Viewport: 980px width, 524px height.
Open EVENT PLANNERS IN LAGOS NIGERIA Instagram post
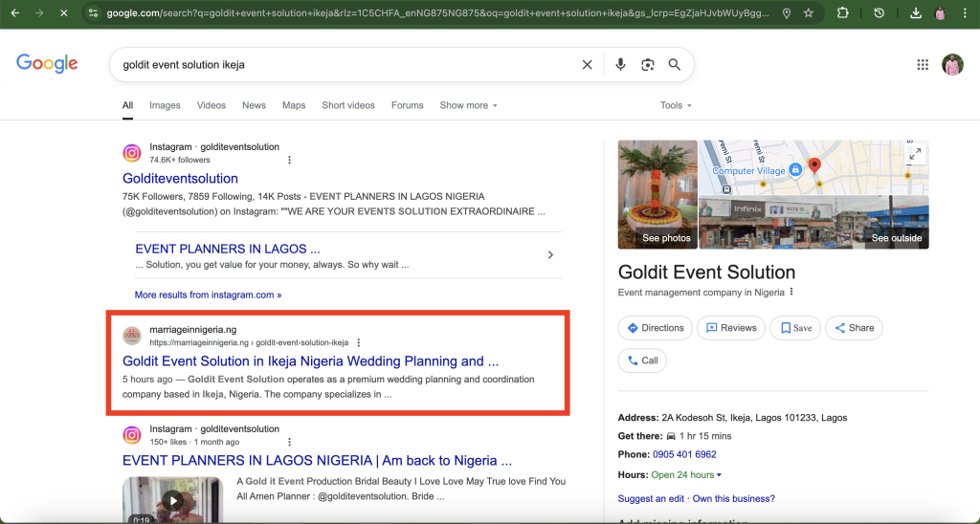point(317,460)
